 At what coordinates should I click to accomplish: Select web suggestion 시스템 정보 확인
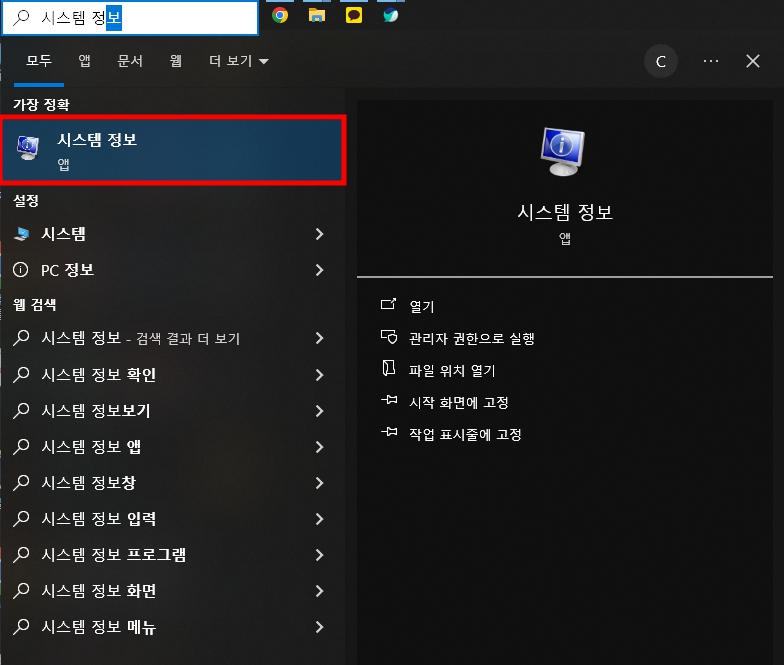170,374
